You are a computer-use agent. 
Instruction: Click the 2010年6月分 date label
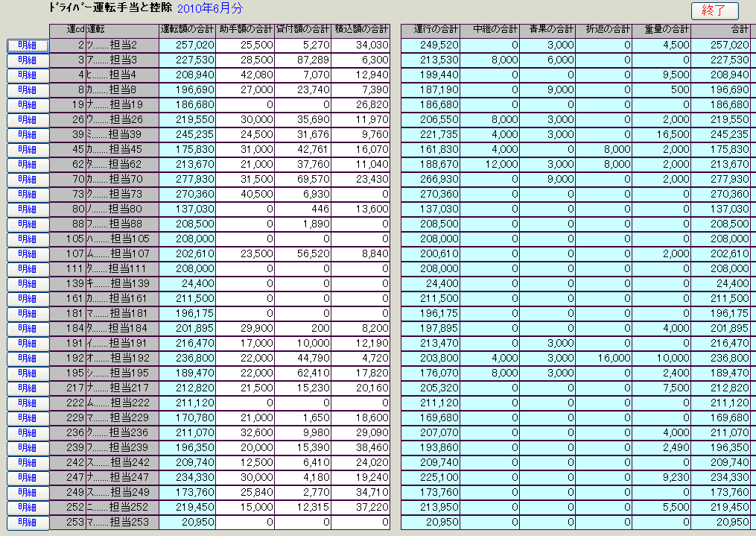pyautogui.click(x=209, y=9)
